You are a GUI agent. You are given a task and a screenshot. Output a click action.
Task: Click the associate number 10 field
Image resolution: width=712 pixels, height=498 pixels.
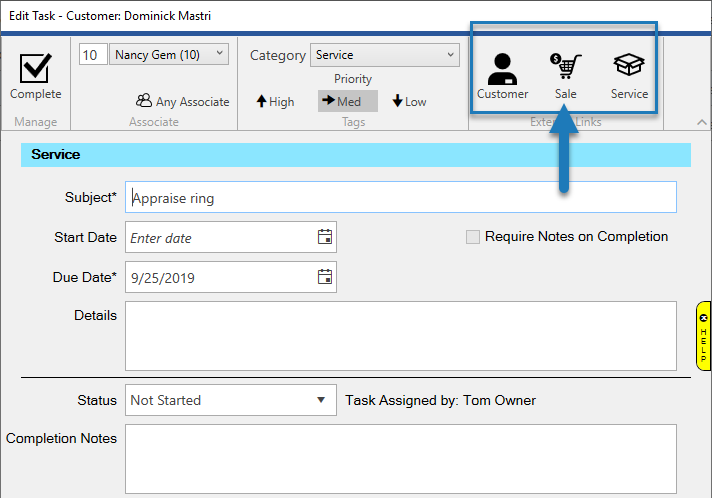[x=90, y=54]
